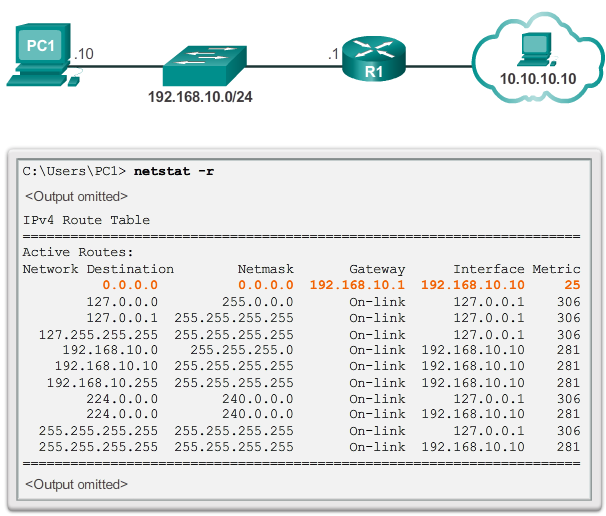Screen dimensions: 606x516
Task: Click the Network Destination column header
Action: 98,269
